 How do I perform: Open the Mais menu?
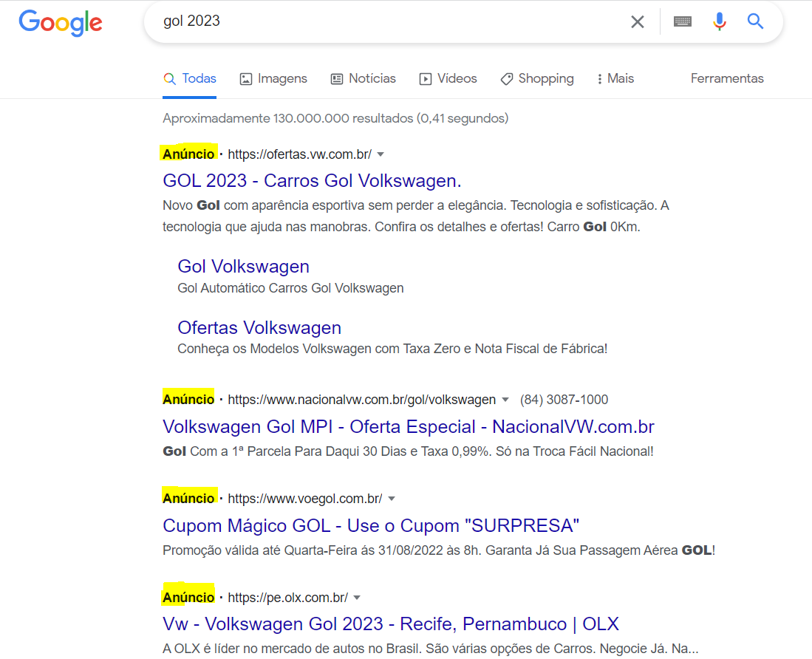pyautogui.click(x=615, y=79)
